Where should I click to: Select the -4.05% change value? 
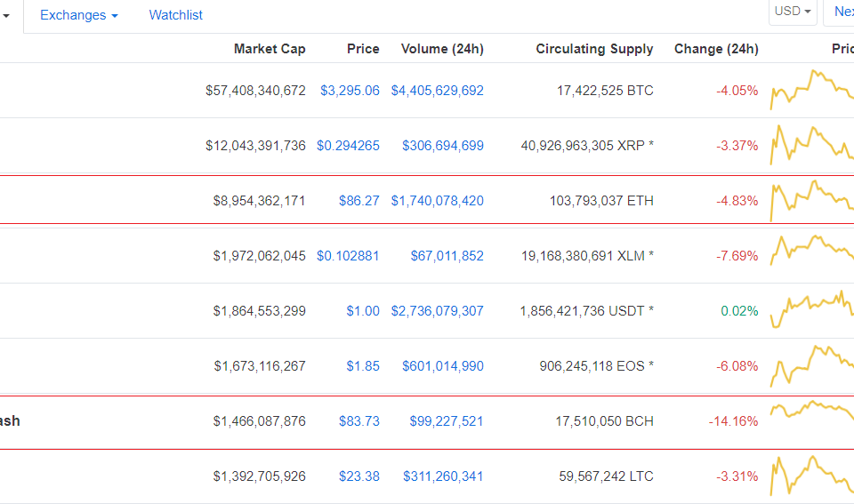(737, 91)
